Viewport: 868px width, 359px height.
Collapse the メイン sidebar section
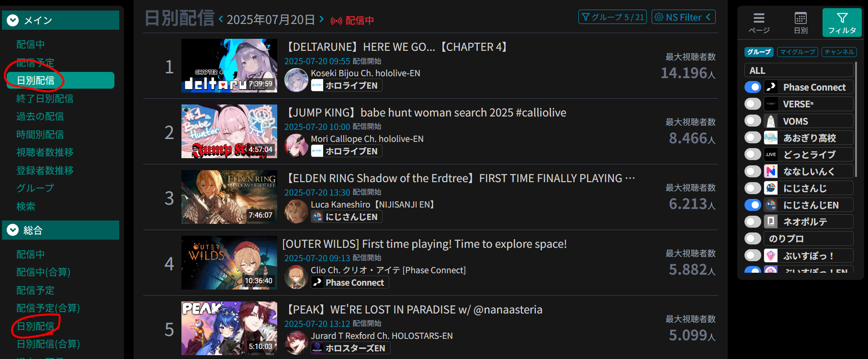tap(13, 20)
